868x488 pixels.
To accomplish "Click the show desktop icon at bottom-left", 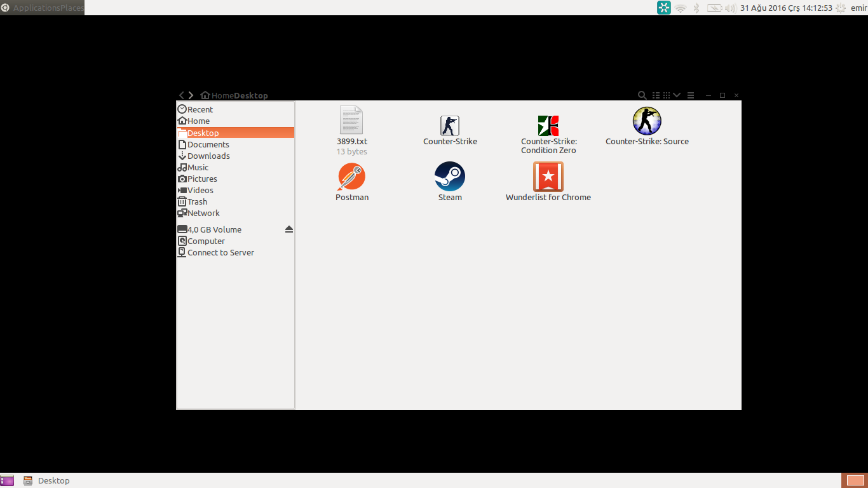I will pyautogui.click(x=7, y=481).
